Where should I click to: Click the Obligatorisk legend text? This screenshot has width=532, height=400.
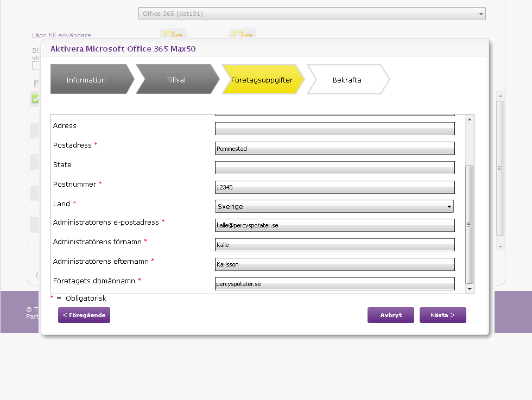tap(86, 298)
